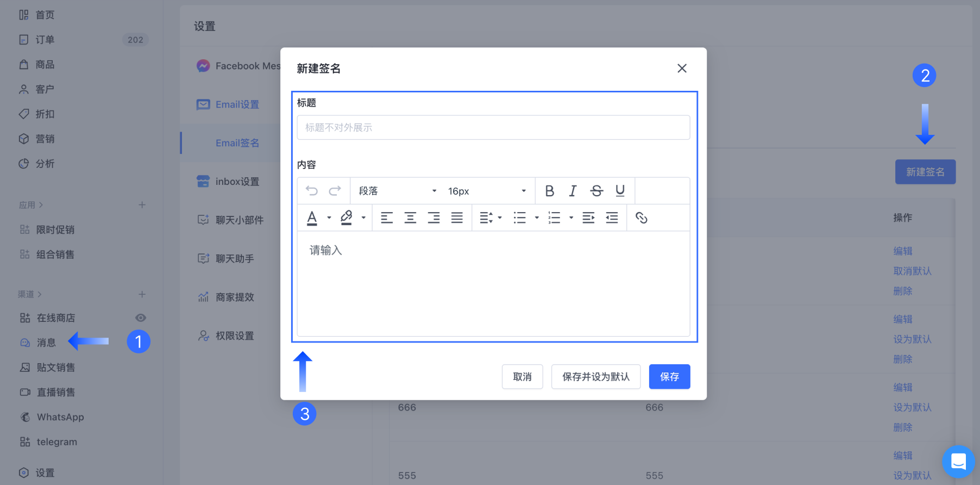Image resolution: width=980 pixels, height=485 pixels.
Task: Select Email签名 submenu item
Action: (x=237, y=143)
